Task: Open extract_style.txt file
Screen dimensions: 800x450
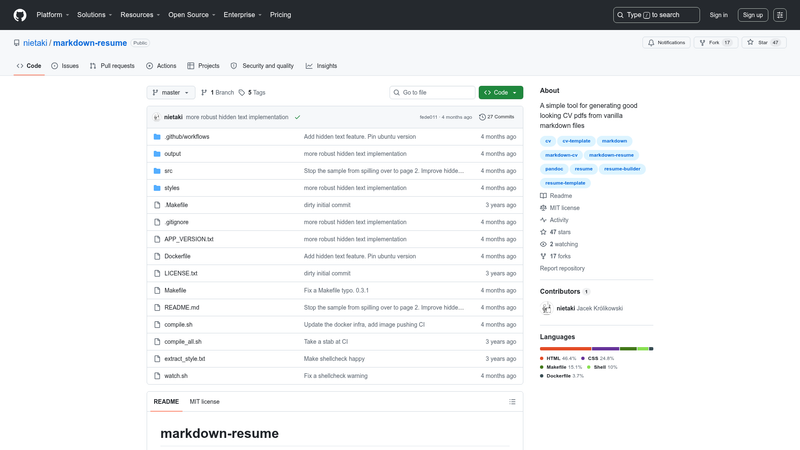Action: pyautogui.click(x=185, y=359)
